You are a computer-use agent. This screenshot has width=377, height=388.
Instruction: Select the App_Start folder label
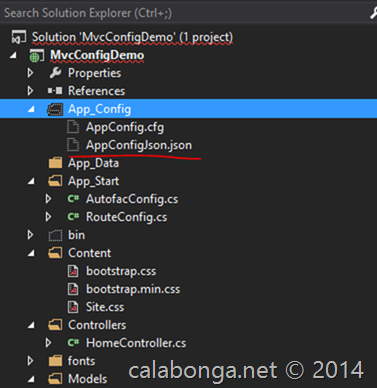(x=93, y=181)
